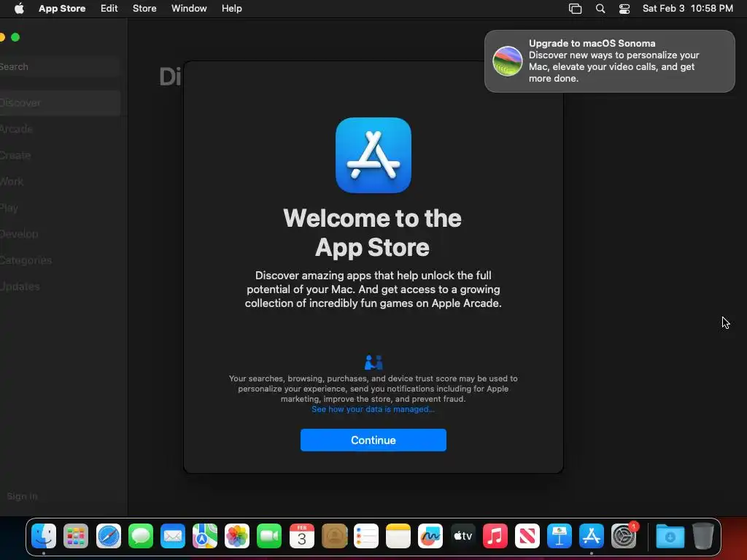Open Photos from the Dock
The height and width of the screenshot is (560, 747).
[x=237, y=536]
